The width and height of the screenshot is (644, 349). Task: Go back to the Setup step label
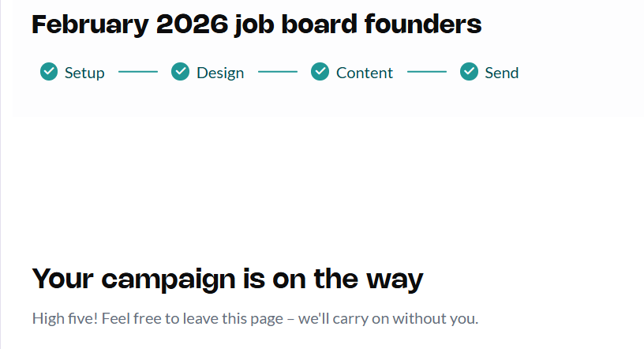point(84,73)
